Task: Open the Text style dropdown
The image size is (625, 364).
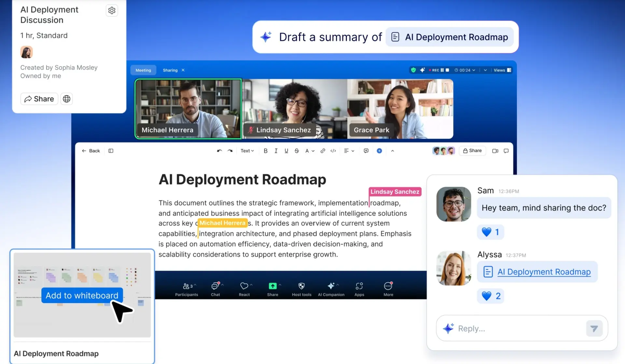Action: 247,151
